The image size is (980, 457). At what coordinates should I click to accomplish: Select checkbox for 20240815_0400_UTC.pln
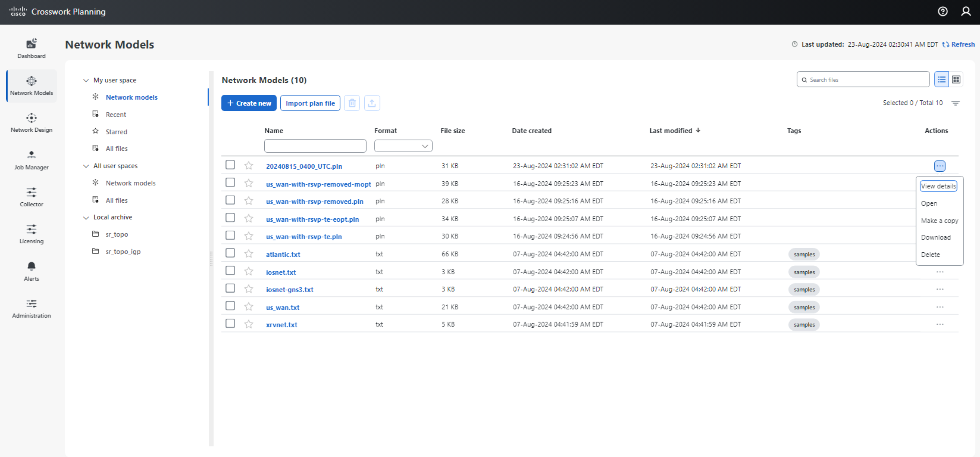click(230, 164)
